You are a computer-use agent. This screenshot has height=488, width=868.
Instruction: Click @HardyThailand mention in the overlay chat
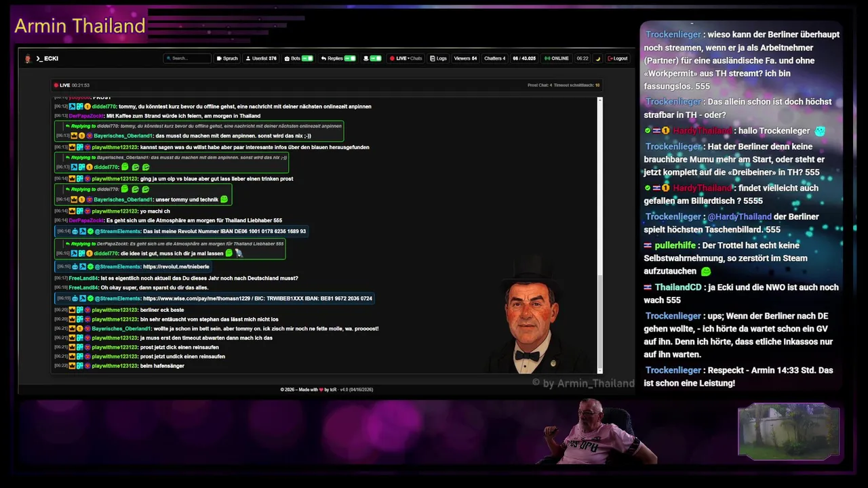[739, 217]
